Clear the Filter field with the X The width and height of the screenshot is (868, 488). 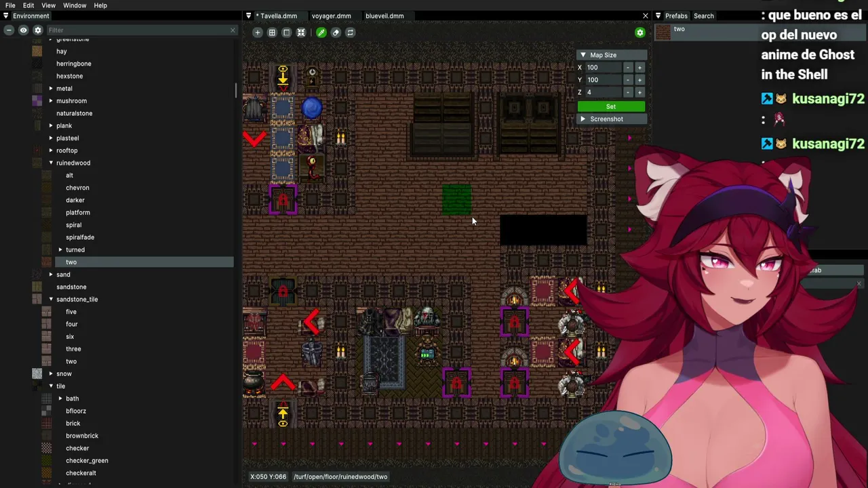(x=233, y=30)
